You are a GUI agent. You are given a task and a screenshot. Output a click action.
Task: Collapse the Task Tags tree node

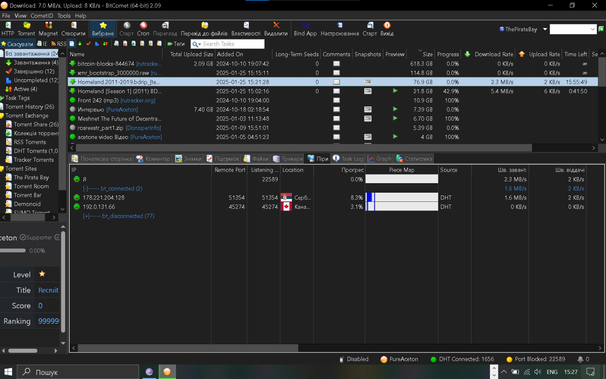(2, 98)
